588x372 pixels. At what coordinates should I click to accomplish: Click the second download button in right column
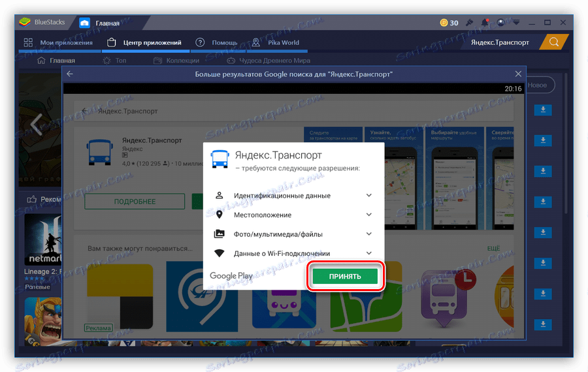(543, 140)
